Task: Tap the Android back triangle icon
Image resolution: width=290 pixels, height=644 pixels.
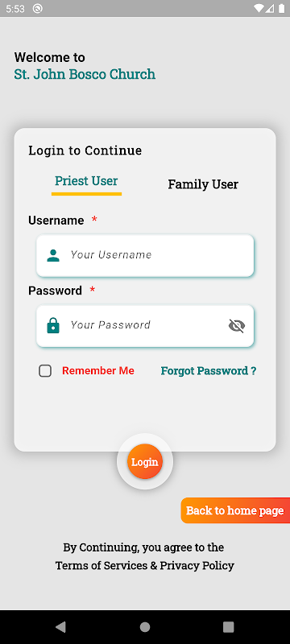Action: (x=60, y=627)
